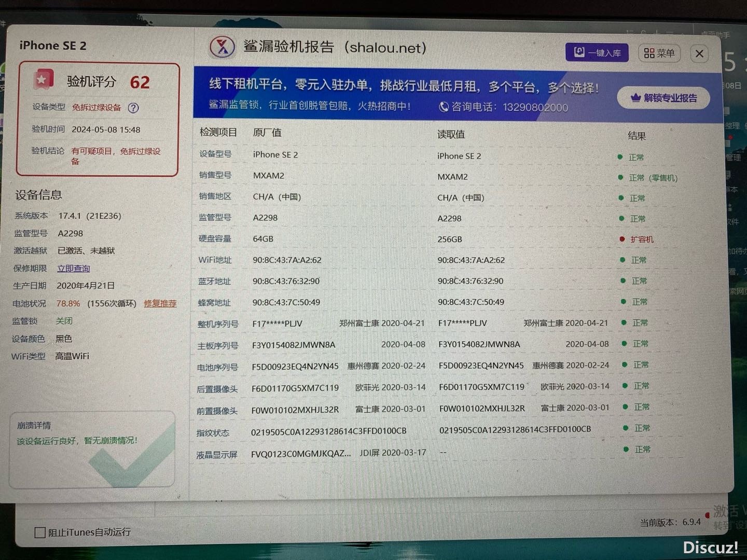Select factory battery serial F5D00923EQ4N2YN45
Viewport: 747px width, 560px height.
(295, 367)
